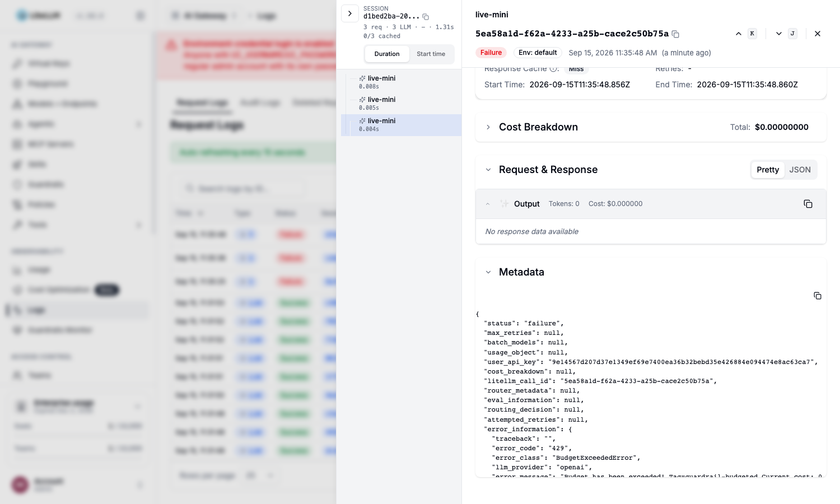
Task: Collapse the session side panel chevron
Action: click(x=350, y=13)
